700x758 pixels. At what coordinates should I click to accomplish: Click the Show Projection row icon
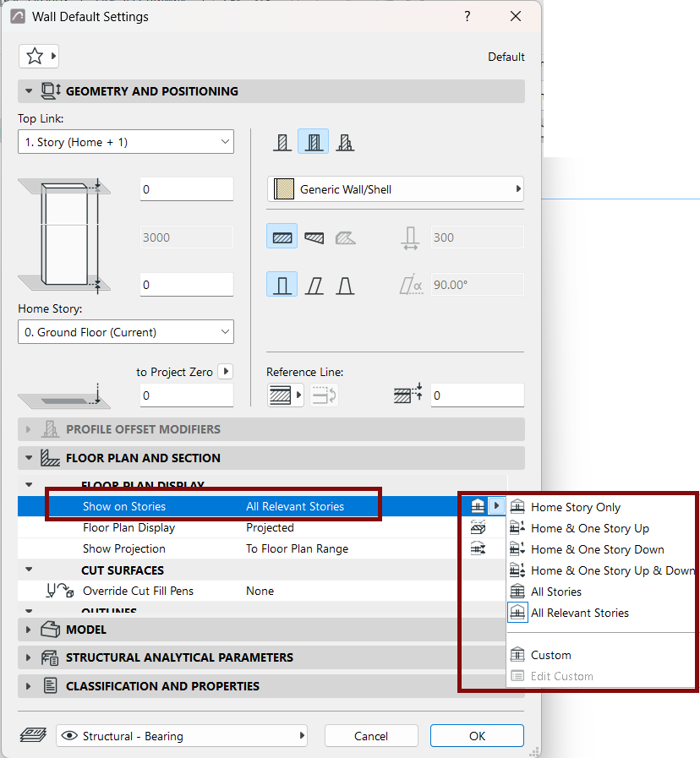(x=478, y=548)
